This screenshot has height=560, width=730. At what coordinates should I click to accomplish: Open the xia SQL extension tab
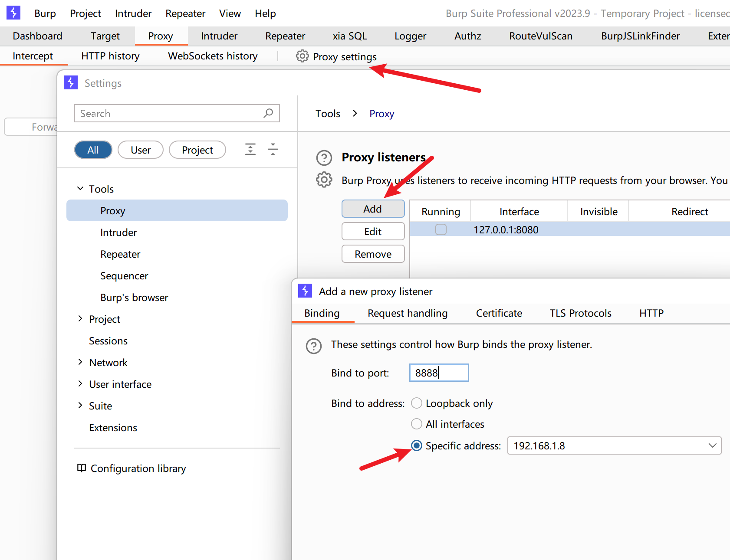tap(350, 36)
